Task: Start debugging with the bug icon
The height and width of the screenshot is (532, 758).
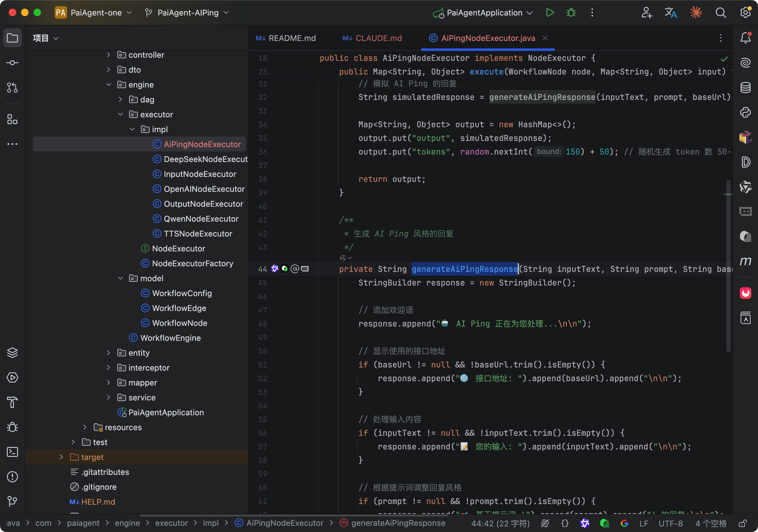Action: [571, 12]
